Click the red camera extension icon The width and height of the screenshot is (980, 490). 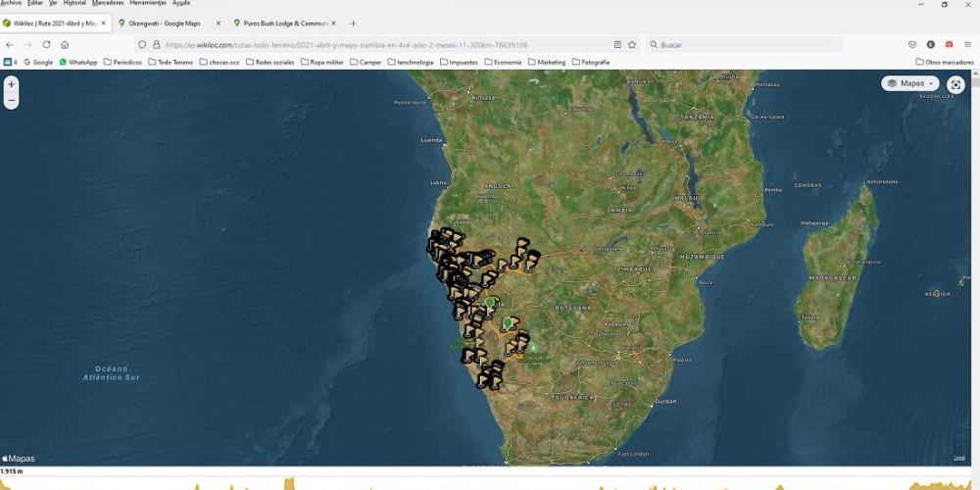949,45
